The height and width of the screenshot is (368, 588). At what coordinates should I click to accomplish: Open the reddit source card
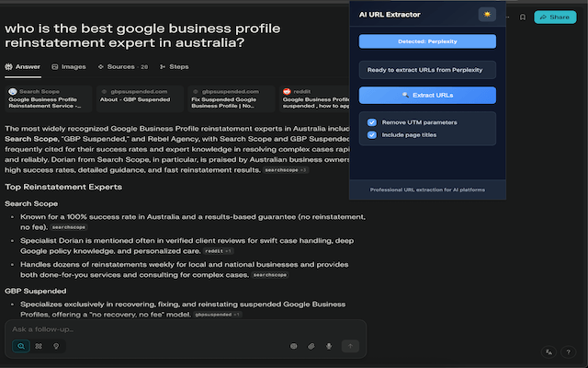point(314,98)
